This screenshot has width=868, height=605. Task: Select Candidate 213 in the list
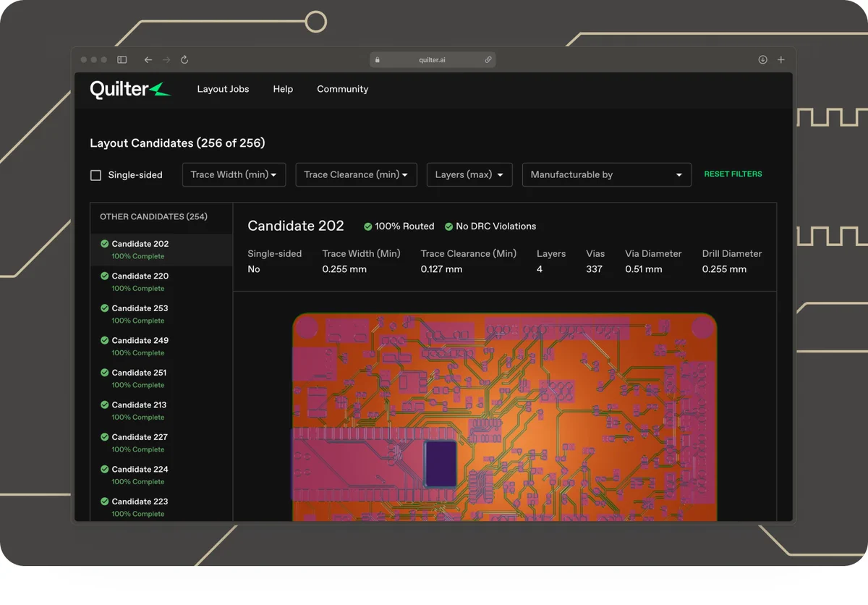click(161, 410)
